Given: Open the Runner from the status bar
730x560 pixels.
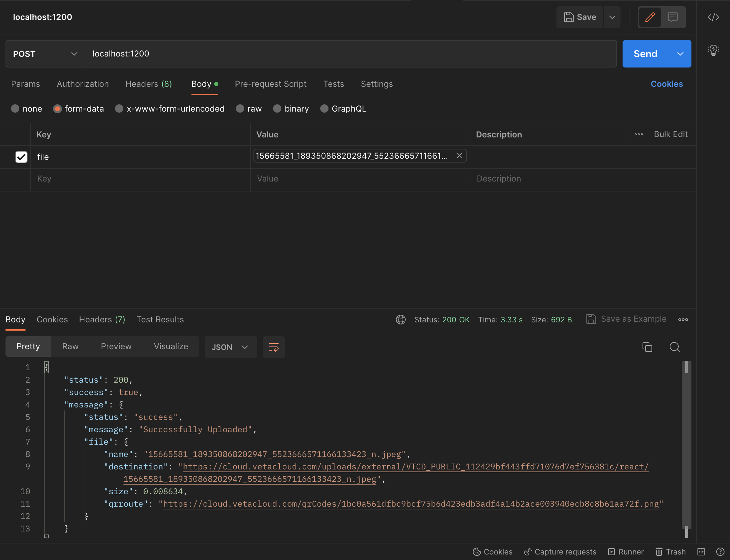Looking at the screenshot, I should 626,552.
